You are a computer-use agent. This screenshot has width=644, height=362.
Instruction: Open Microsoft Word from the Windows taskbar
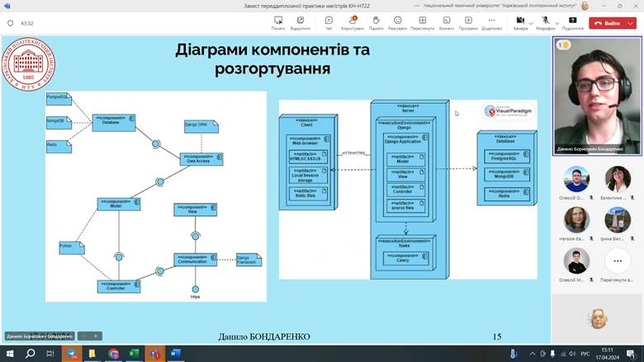pyautogui.click(x=175, y=353)
